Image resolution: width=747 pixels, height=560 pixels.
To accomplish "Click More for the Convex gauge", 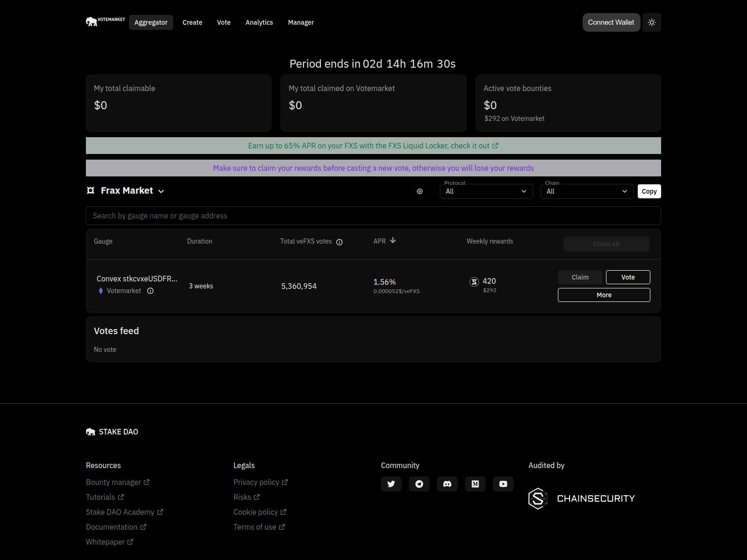I will (x=604, y=295).
